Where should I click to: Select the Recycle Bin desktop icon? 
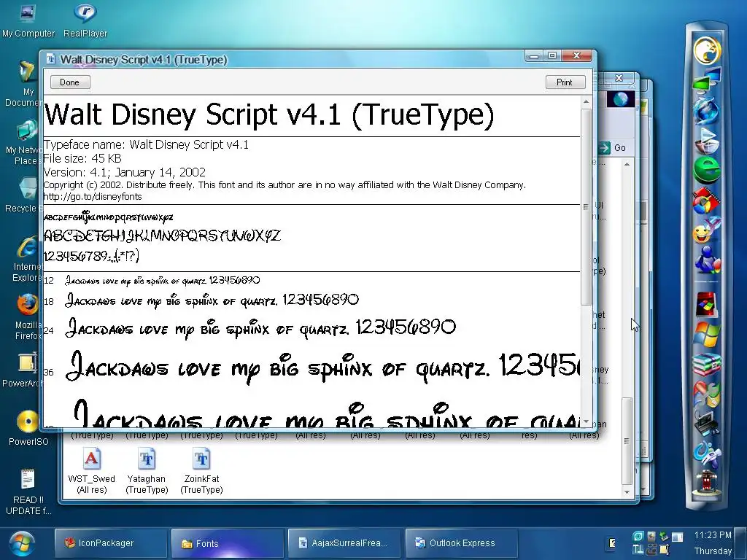click(x=23, y=195)
